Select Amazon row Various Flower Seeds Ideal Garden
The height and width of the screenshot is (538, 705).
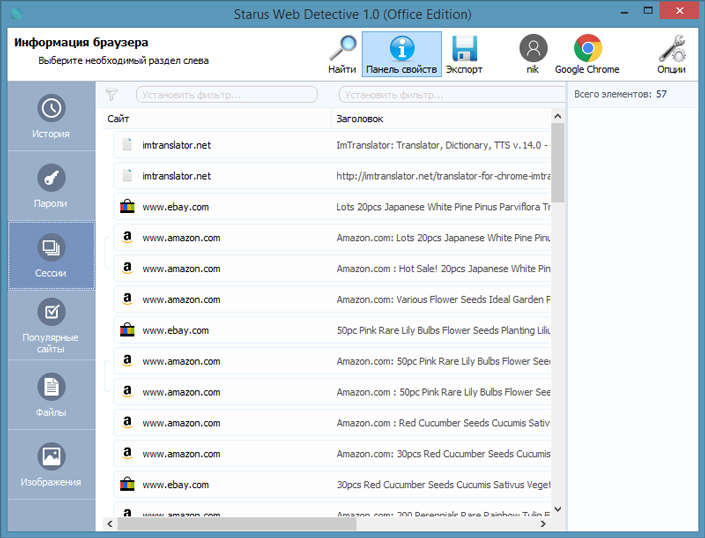332,299
